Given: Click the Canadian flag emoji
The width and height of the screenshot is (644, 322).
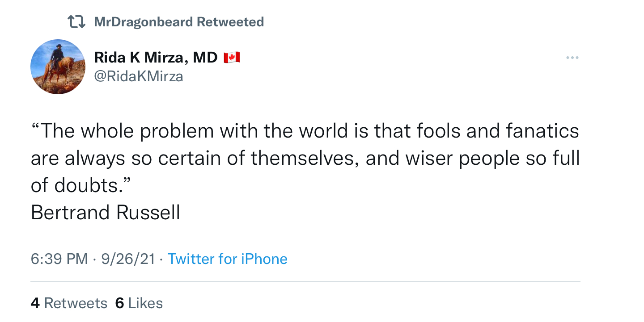Looking at the screenshot, I should point(232,57).
